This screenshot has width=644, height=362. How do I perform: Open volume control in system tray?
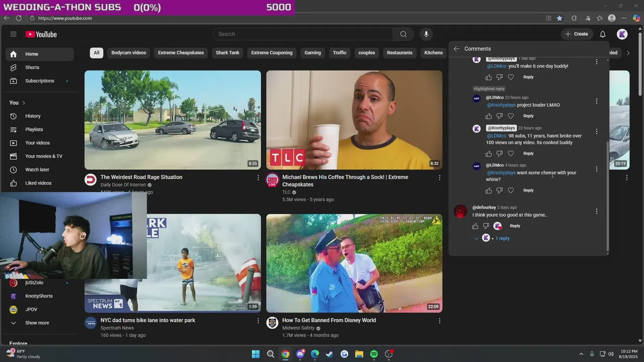[x=611, y=354]
